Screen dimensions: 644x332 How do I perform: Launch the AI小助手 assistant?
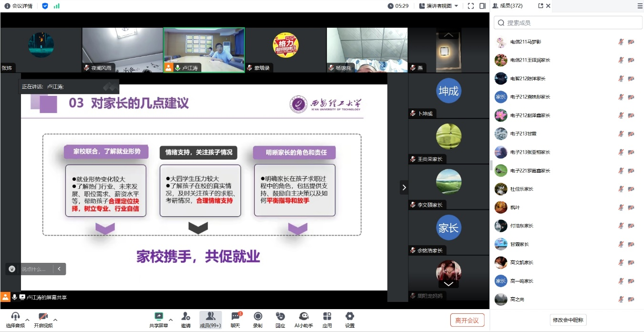(x=304, y=316)
